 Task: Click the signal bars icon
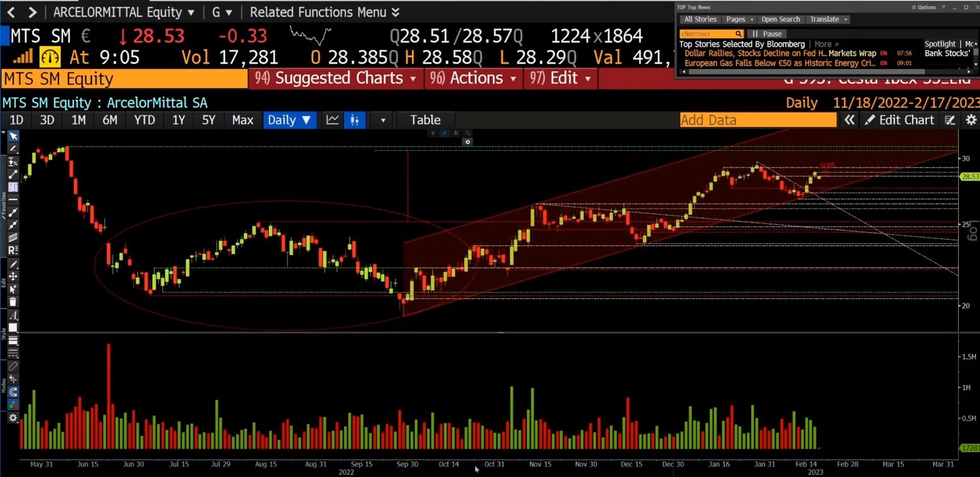pyautogui.click(x=22, y=57)
